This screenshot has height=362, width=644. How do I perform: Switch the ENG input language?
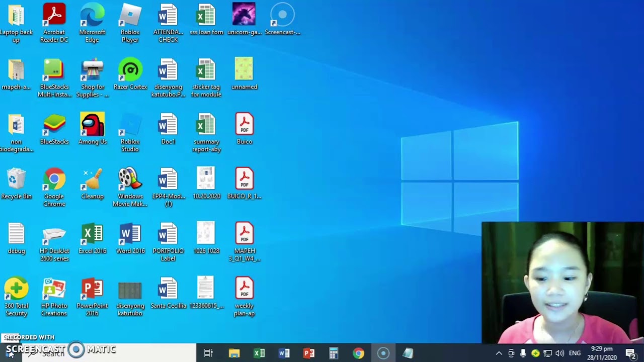coord(575,353)
